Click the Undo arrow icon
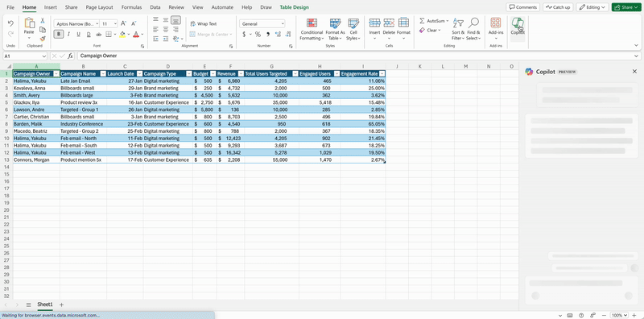The height and width of the screenshot is (319, 644). 10,23
